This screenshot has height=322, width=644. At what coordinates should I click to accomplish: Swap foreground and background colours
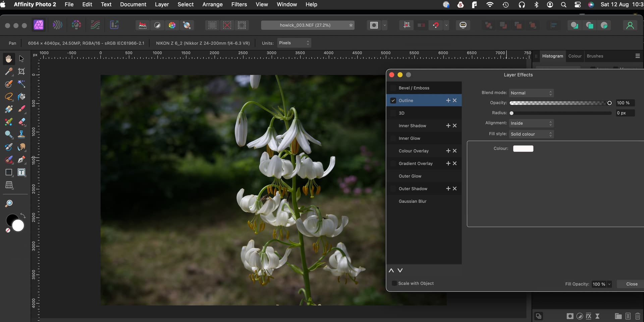tap(23, 215)
